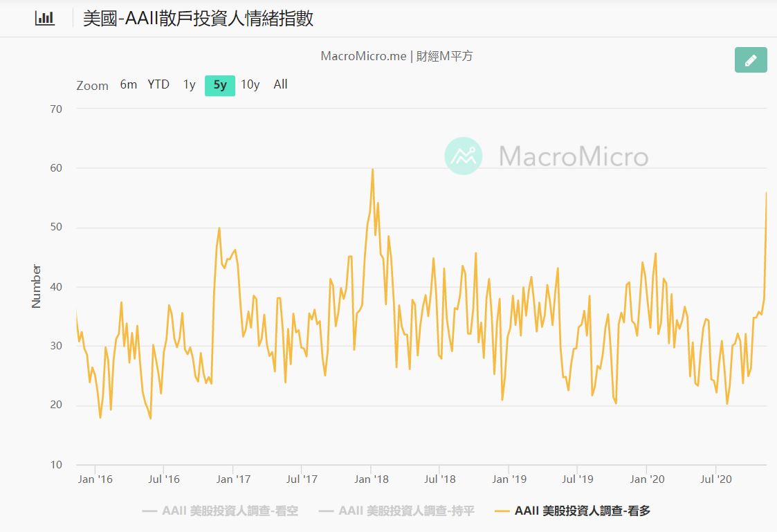Click the MacroMicro watermark logo icon
The height and width of the screenshot is (532, 777).
[x=463, y=156]
